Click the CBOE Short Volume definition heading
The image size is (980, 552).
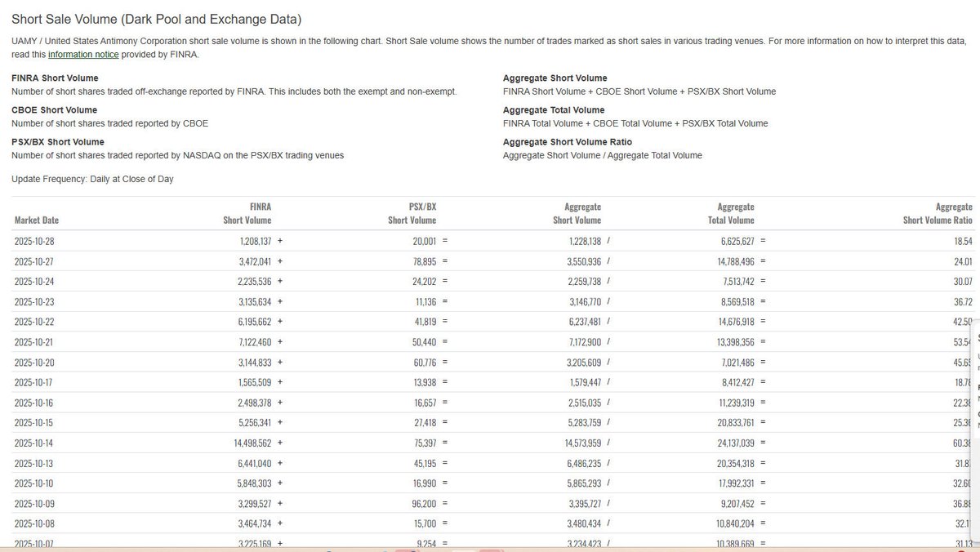point(54,109)
